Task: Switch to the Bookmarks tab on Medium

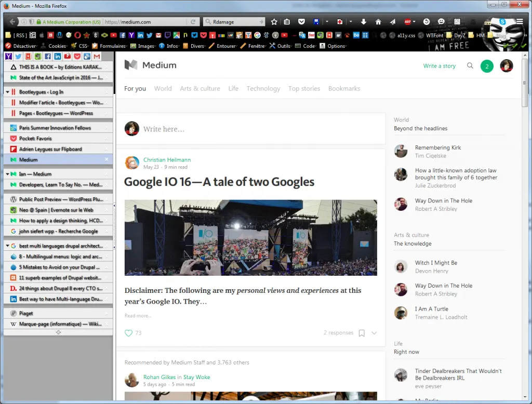Action: click(344, 88)
